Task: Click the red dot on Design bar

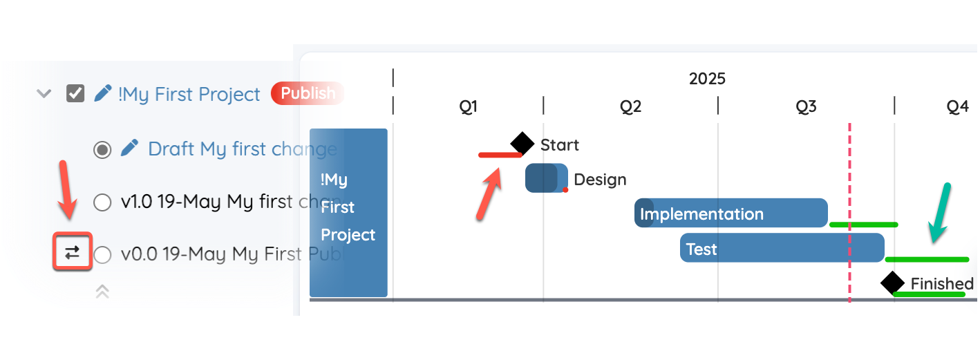Action: [565, 189]
